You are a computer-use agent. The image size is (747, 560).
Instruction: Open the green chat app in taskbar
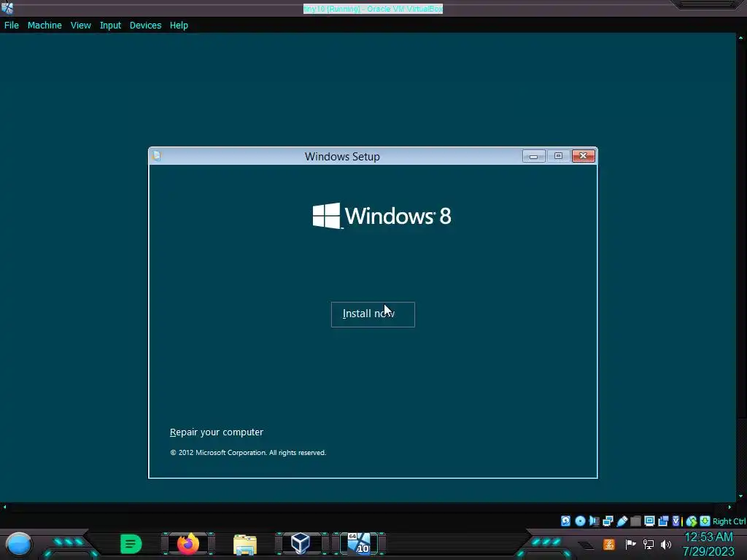pyautogui.click(x=131, y=544)
